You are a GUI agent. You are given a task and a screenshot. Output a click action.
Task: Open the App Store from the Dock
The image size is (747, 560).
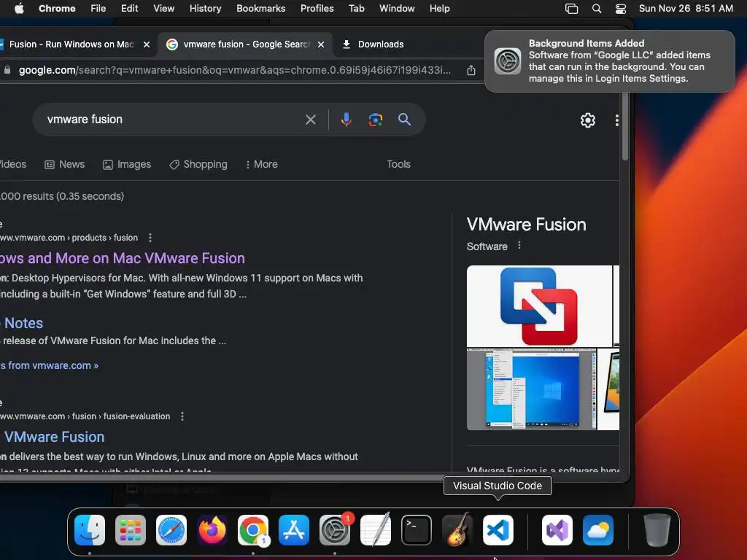(294, 530)
